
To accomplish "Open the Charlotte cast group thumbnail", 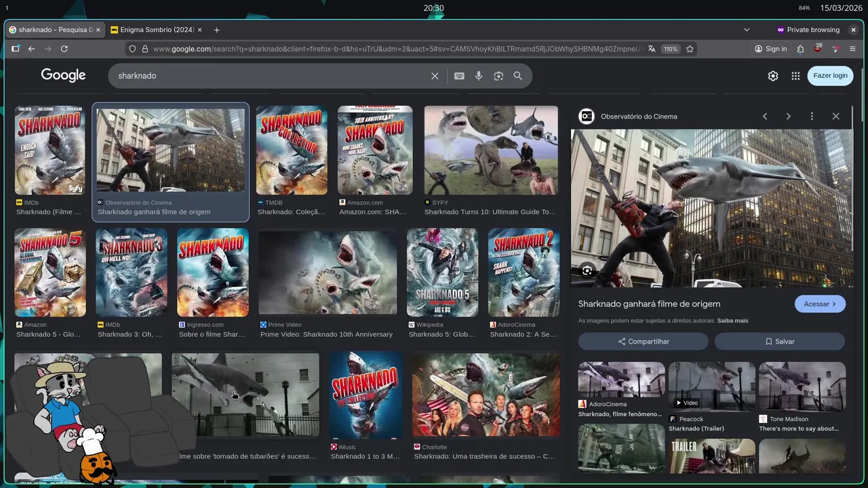I will 486,395.
